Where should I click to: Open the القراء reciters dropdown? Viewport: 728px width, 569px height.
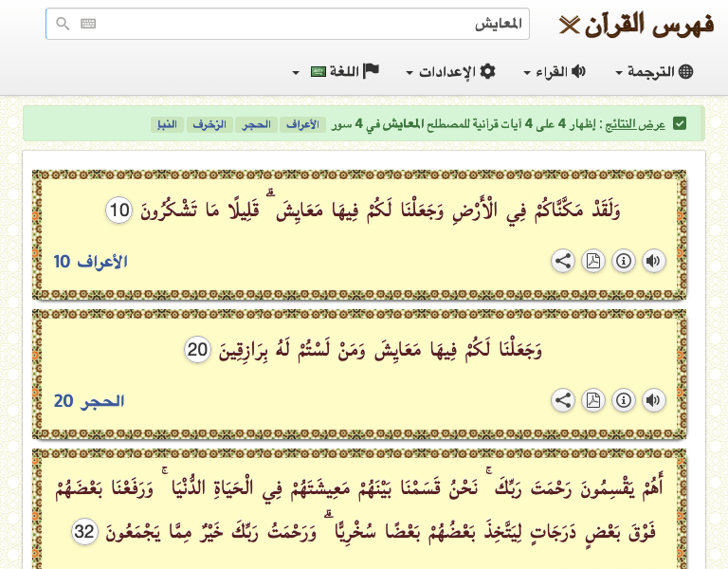pos(555,72)
